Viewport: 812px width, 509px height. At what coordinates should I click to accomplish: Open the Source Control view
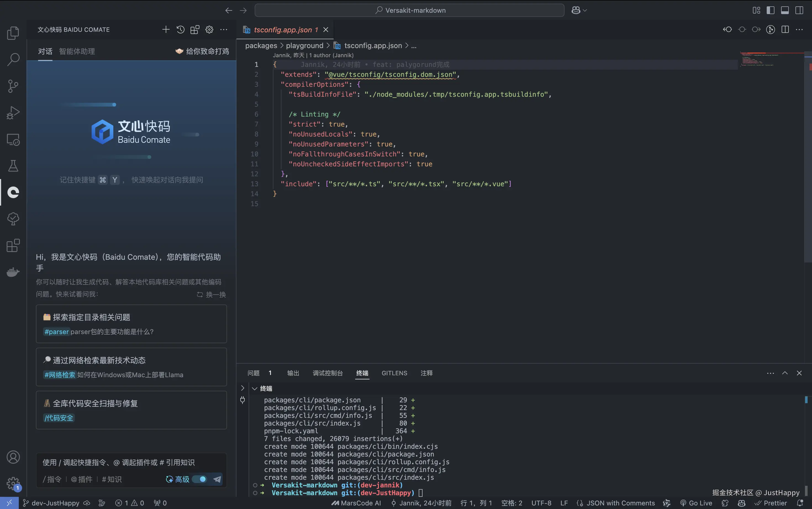(x=13, y=86)
